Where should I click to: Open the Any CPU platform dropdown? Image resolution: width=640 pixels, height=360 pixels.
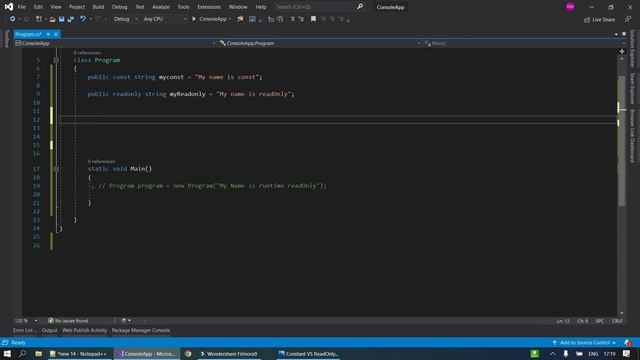164,19
